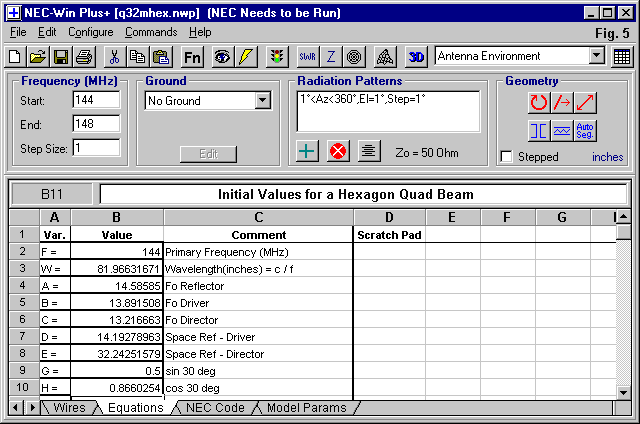Open the Commands menu
The width and height of the screenshot is (640, 424).
(151, 32)
